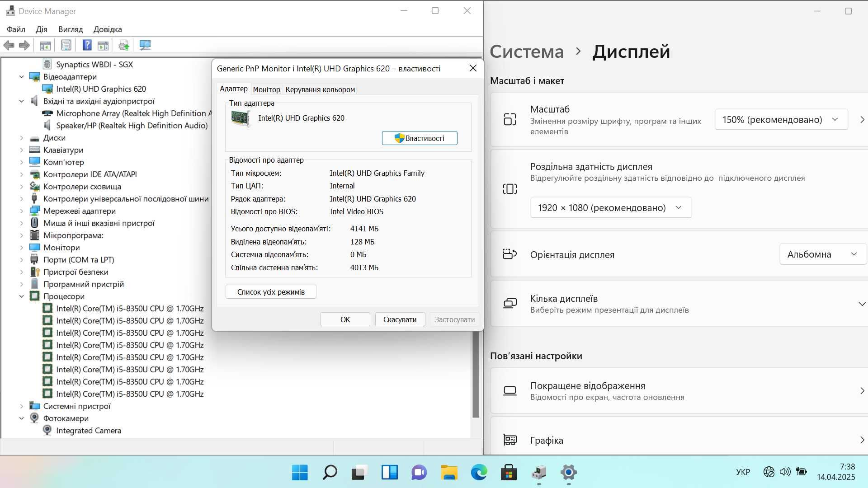Select Intel(R) UHD Graphics 620 tree item
This screenshot has height=488, width=868.
(x=101, y=89)
